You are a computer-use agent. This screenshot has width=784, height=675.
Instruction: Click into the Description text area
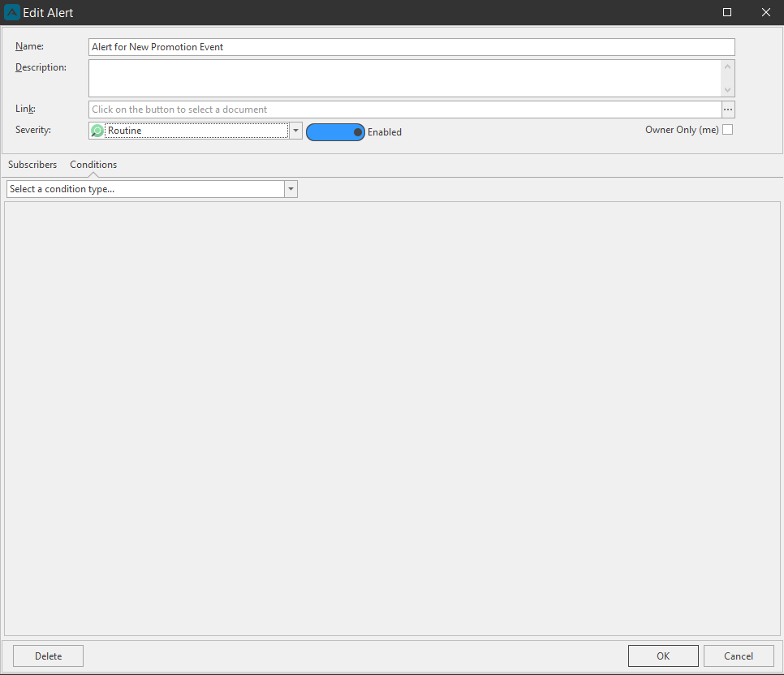pyautogui.click(x=405, y=79)
